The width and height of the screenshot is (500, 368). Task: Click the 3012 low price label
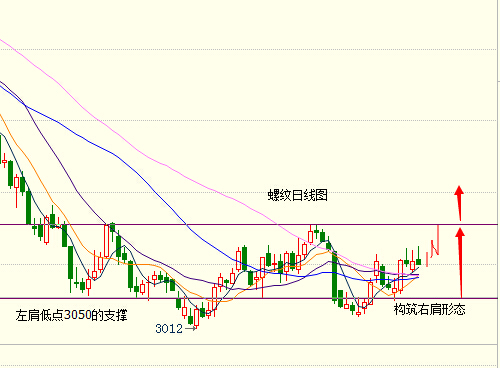click(x=169, y=329)
